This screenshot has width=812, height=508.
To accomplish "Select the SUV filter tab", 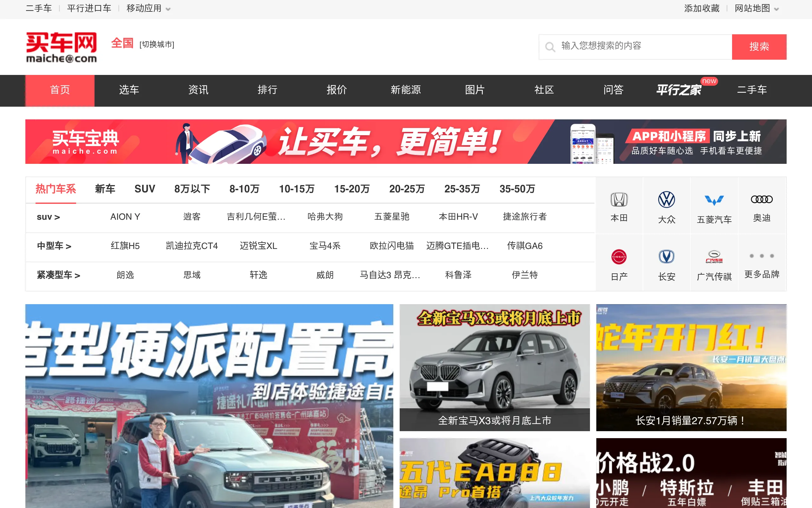I will 145,189.
